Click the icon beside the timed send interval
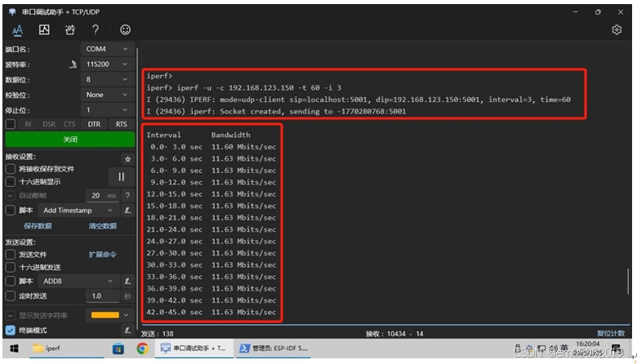This screenshot has height=364, width=637. tap(127, 296)
